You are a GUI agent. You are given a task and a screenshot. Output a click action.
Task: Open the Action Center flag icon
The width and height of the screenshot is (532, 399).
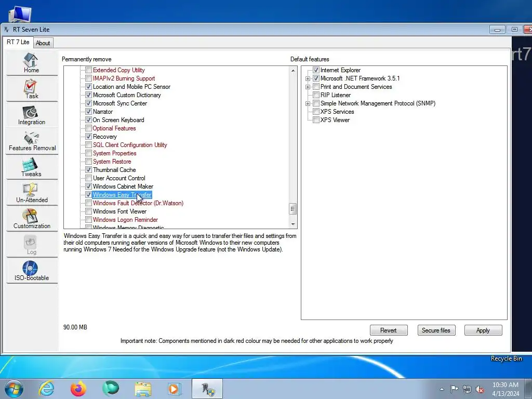(x=454, y=389)
